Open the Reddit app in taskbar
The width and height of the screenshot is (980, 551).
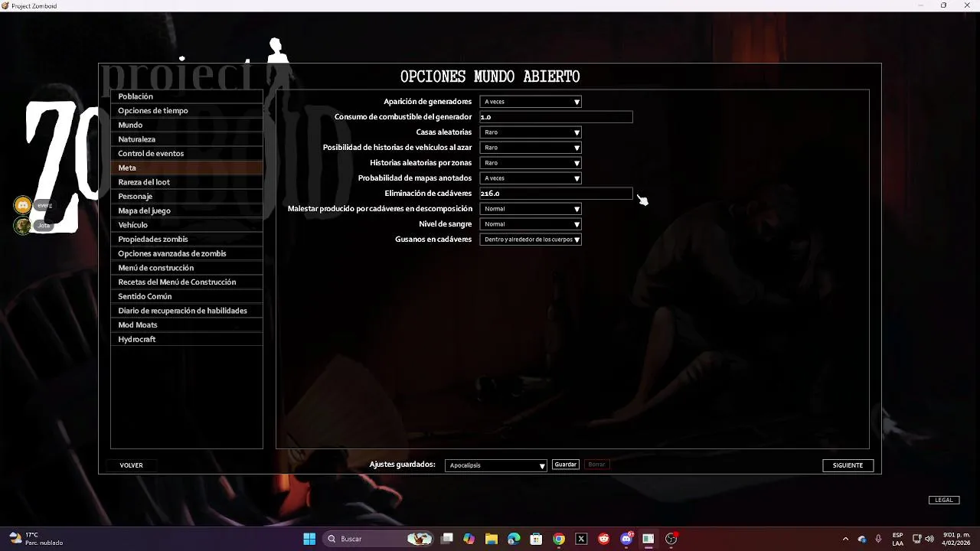pyautogui.click(x=604, y=539)
